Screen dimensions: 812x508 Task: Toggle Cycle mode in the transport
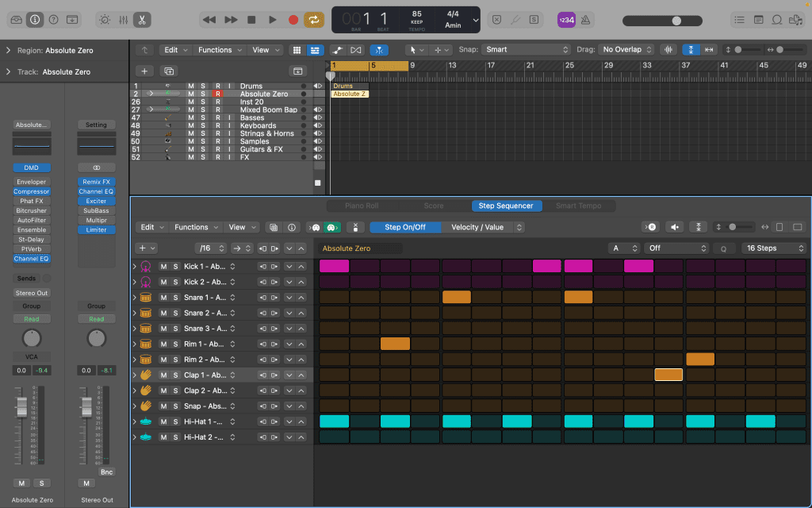click(x=313, y=20)
